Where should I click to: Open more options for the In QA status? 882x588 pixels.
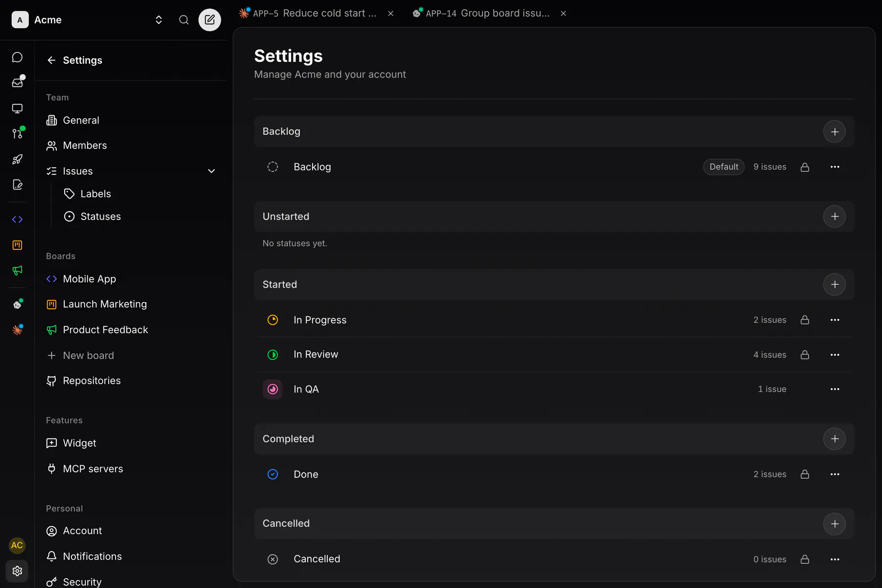pos(835,389)
